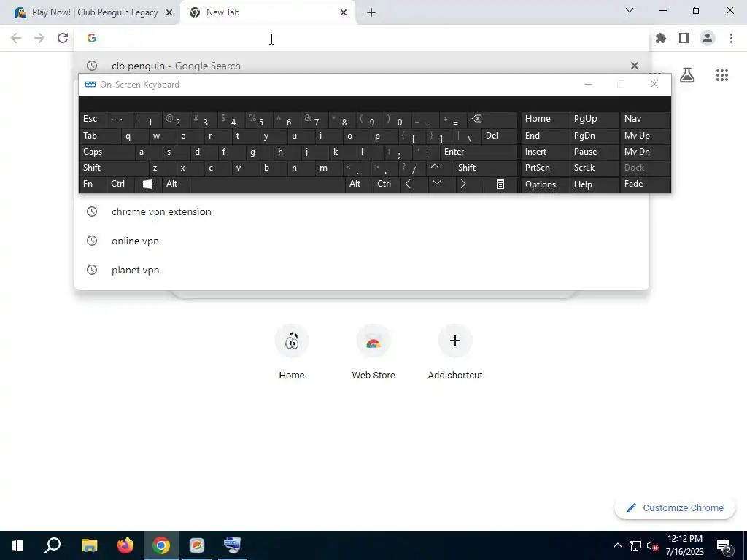Click the Chrome Labs flask icon

687,75
